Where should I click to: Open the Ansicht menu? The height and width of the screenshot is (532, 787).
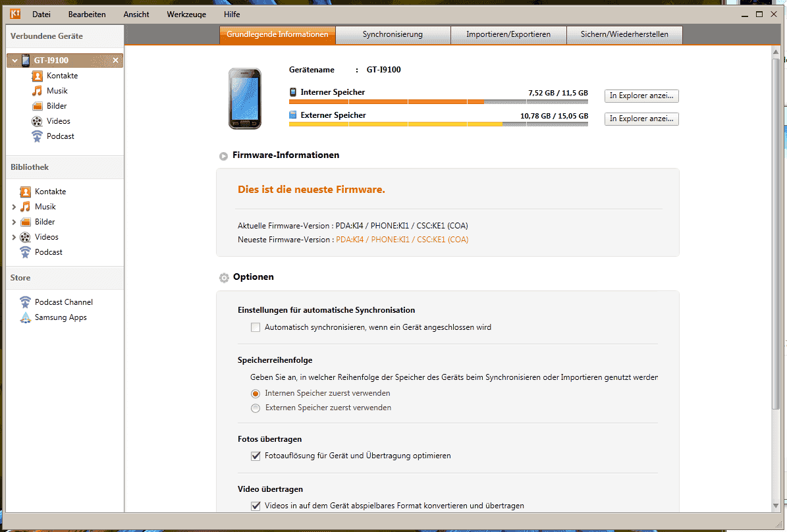pyautogui.click(x=136, y=14)
